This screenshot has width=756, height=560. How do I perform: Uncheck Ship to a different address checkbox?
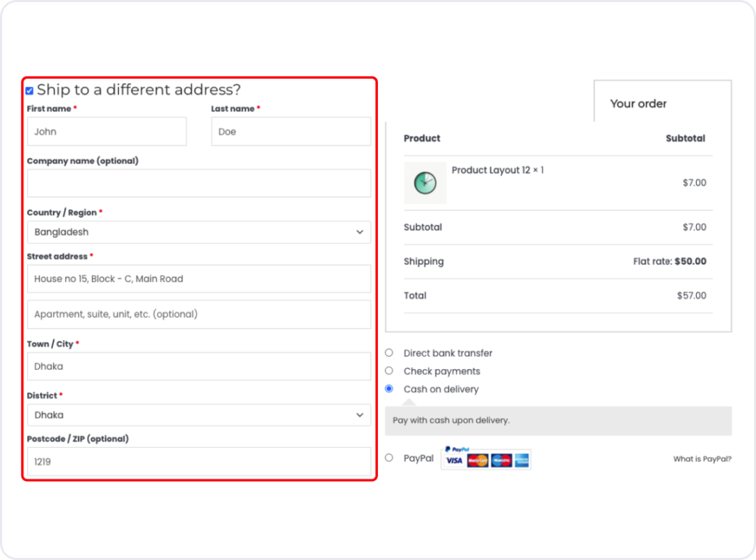[x=29, y=91]
